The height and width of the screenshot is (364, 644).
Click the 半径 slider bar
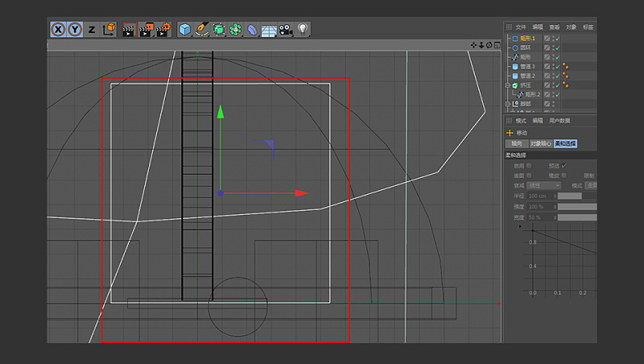(569, 196)
